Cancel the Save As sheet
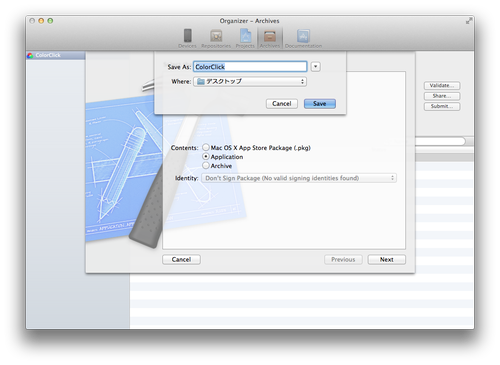This screenshot has width=500, height=365. point(282,104)
